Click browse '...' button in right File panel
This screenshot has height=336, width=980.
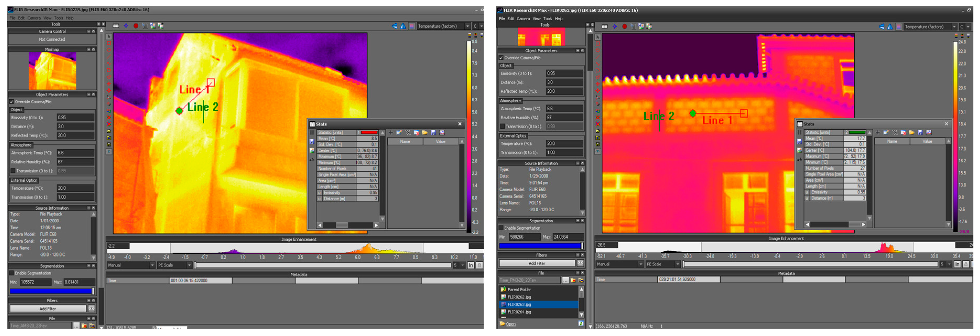coord(565,280)
